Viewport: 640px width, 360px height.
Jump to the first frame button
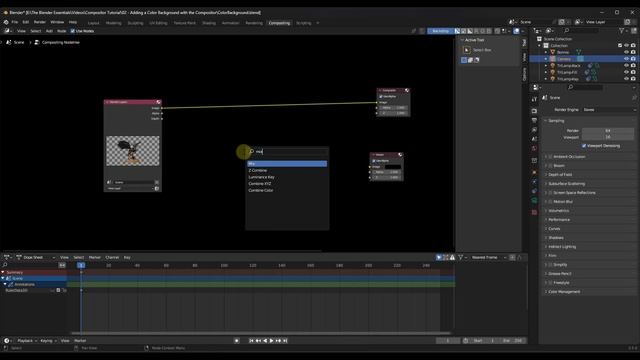251,340
